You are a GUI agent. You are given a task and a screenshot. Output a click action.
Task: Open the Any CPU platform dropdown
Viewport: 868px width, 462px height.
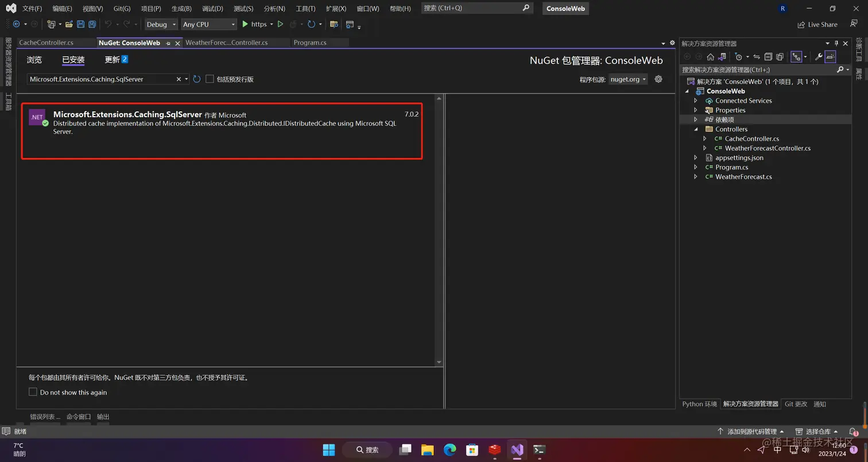click(209, 24)
